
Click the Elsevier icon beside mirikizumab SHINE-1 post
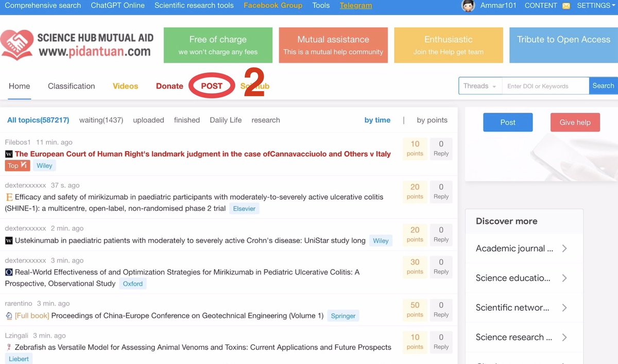pos(9,197)
